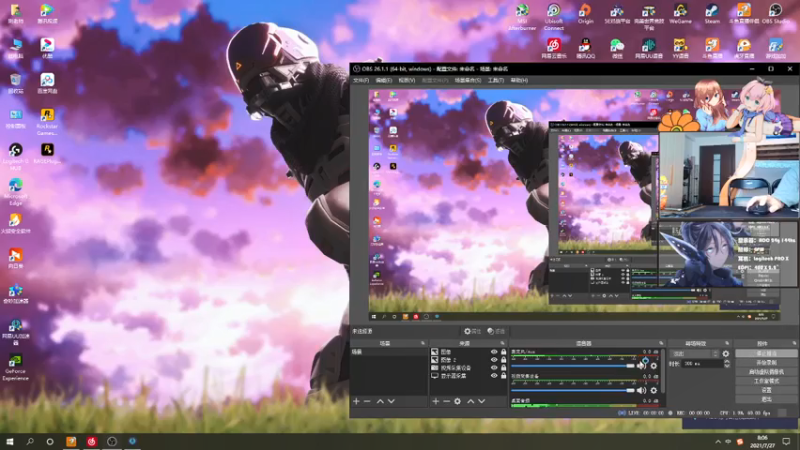
Task: Toggle the lock on the 图像 source
Action: [x=504, y=352]
